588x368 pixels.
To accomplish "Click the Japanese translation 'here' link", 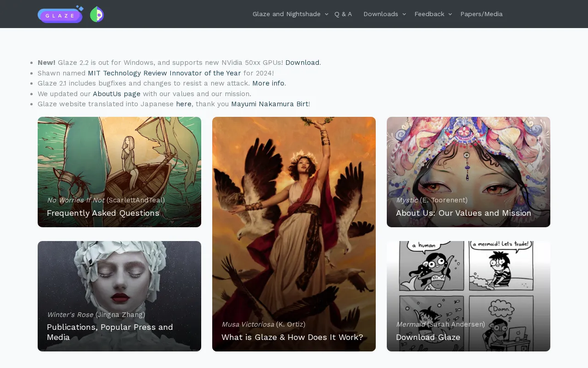I will tap(184, 104).
